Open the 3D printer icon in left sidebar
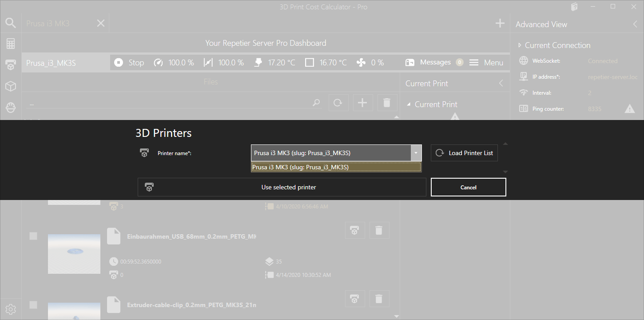The image size is (644, 320). click(11, 65)
